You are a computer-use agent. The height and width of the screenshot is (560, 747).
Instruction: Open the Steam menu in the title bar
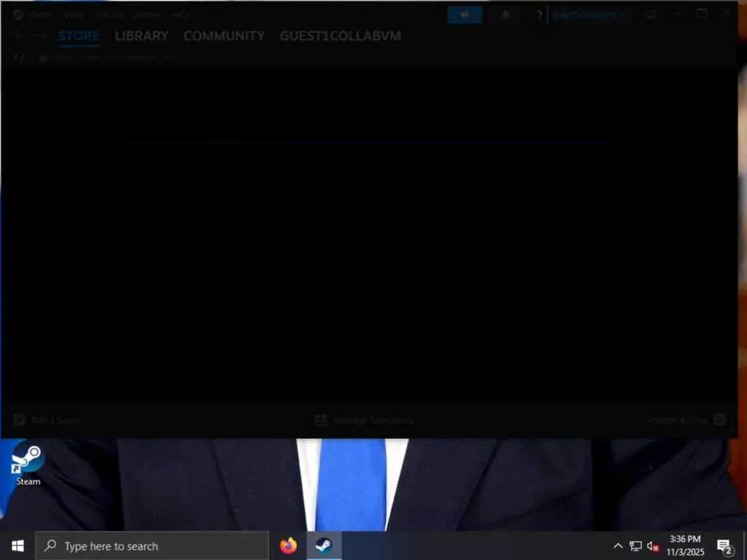40,15
